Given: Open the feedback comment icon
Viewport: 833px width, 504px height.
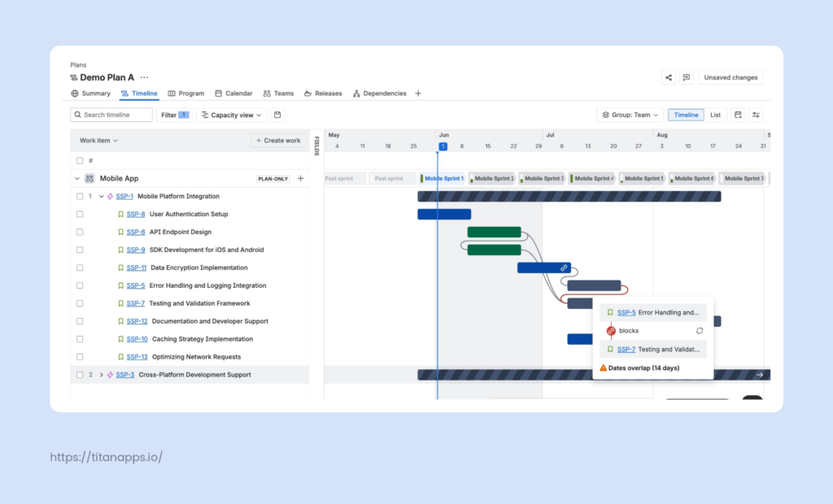Looking at the screenshot, I should coord(687,77).
